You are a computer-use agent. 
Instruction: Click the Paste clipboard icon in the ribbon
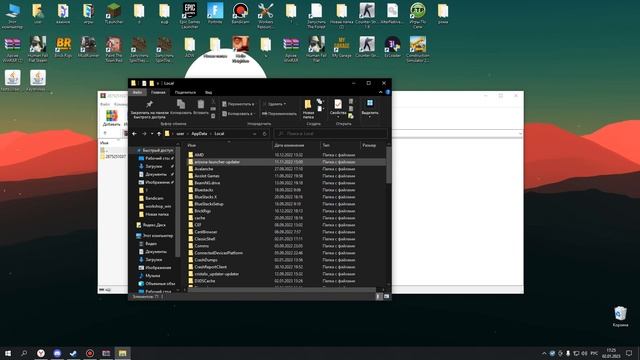pos(200,104)
